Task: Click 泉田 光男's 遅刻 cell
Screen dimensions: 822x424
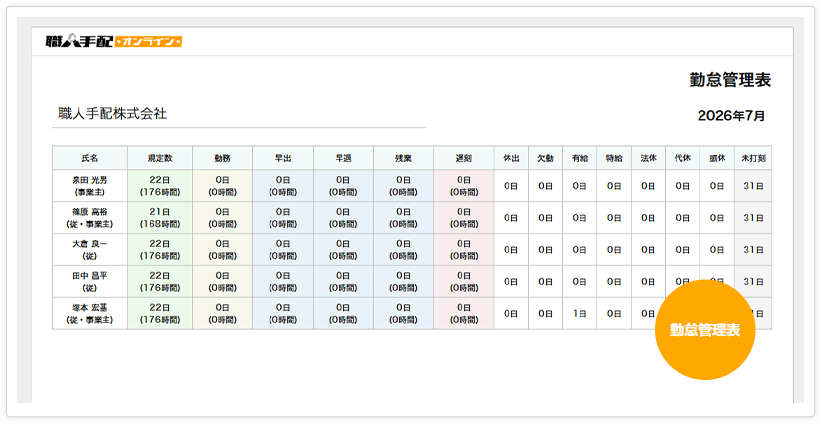Action: (x=463, y=186)
